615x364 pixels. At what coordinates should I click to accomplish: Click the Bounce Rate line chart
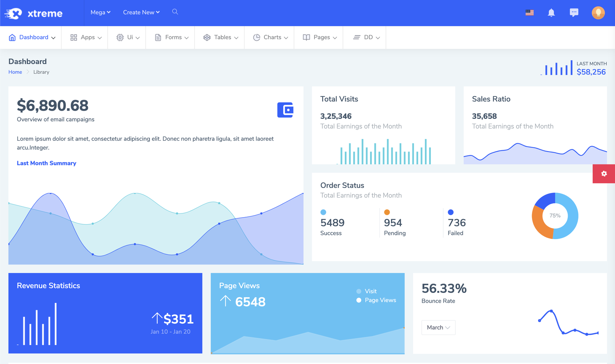(569, 322)
